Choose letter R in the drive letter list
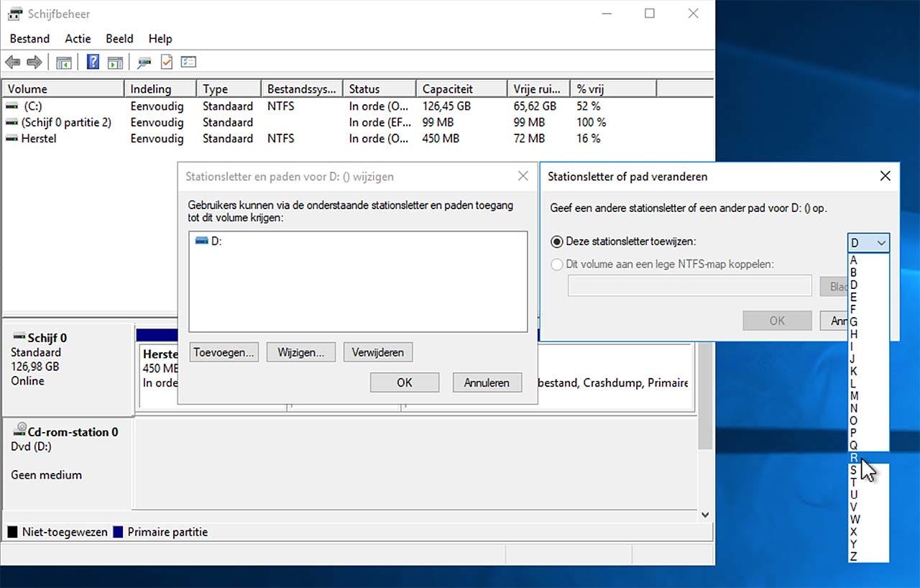This screenshot has height=588, width=920. coord(854,458)
